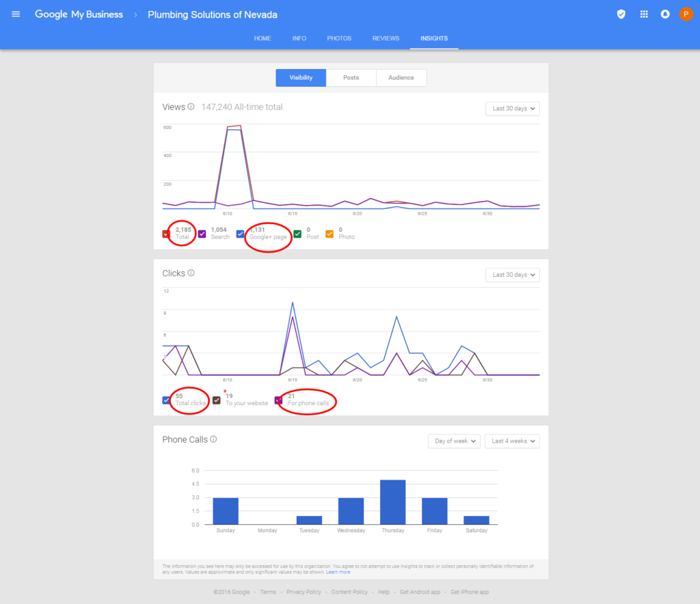Click the Learn more link

click(338, 572)
